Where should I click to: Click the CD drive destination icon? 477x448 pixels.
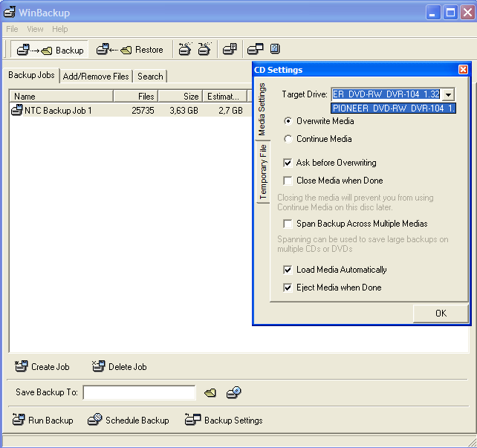[234, 392]
